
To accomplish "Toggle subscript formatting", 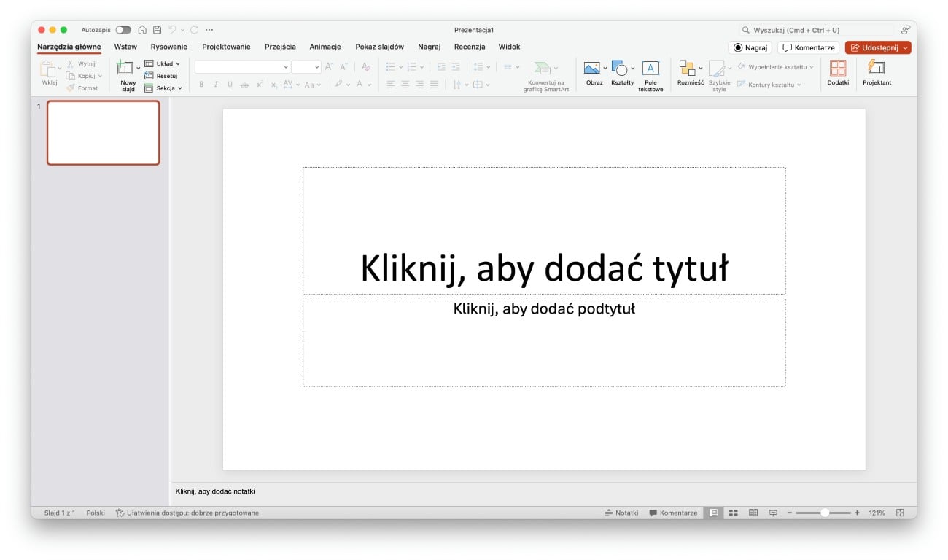I will point(274,85).
